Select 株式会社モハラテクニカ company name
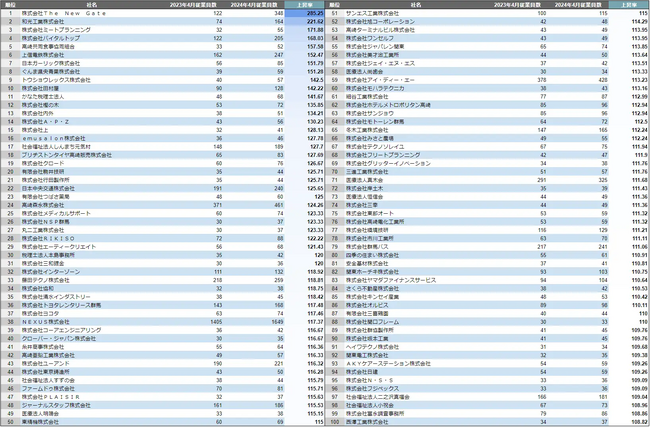 [x=375, y=88]
